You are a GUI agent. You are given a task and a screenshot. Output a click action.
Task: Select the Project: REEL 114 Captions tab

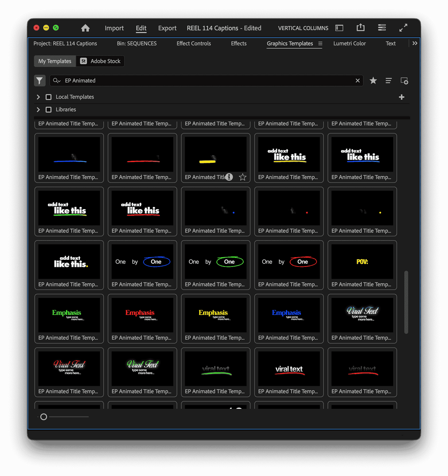pyautogui.click(x=65, y=43)
